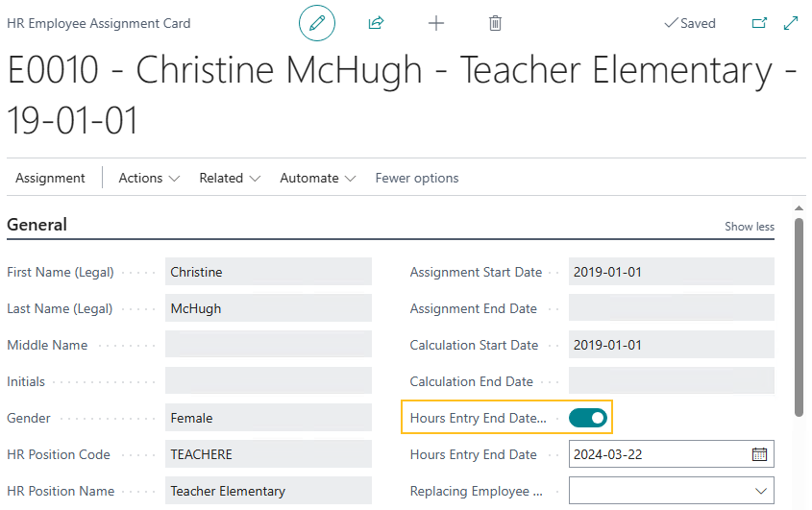Click the share icon in header
This screenshot has width=812, height=510.
(x=376, y=23)
